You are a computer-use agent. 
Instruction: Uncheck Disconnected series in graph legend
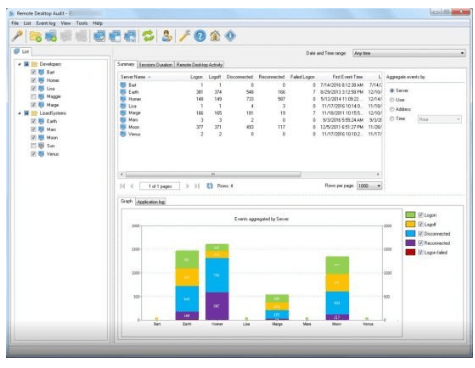coord(421,234)
